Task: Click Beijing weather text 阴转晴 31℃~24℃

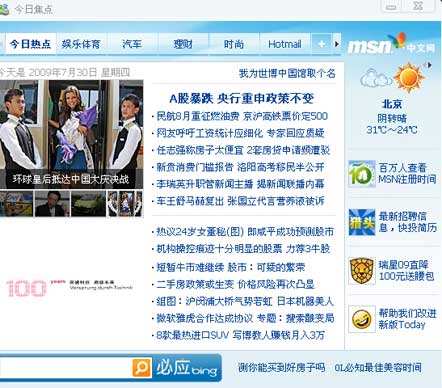Action: click(x=392, y=124)
